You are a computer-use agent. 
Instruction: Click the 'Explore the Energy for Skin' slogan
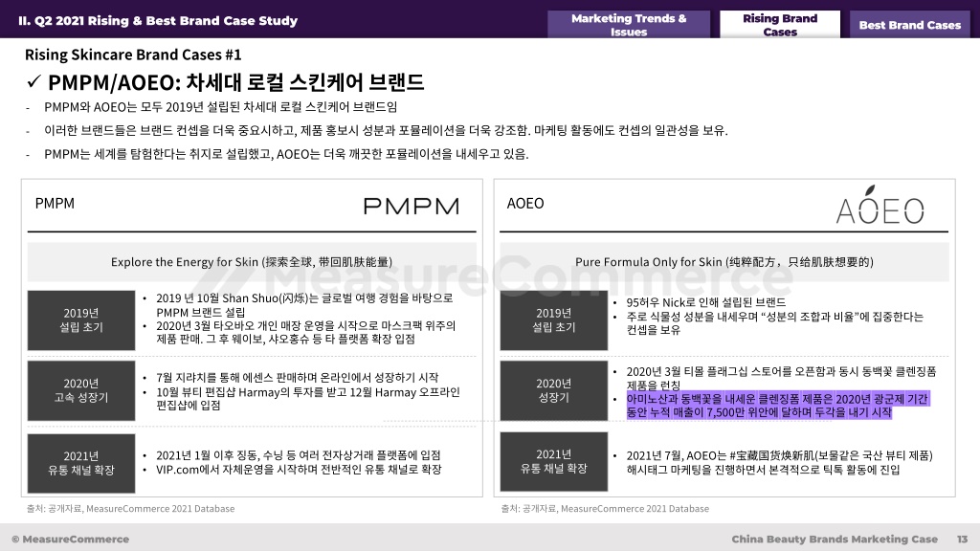[252, 262]
